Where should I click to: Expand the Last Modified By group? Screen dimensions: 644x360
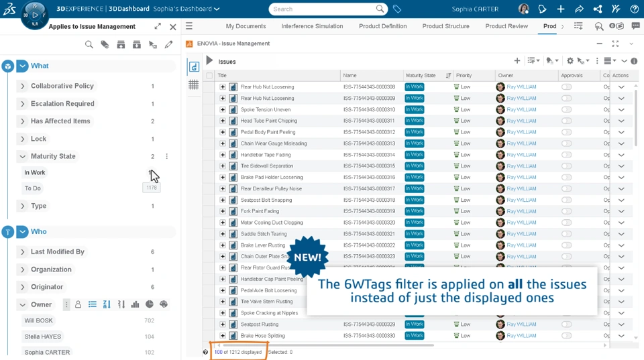point(23,251)
